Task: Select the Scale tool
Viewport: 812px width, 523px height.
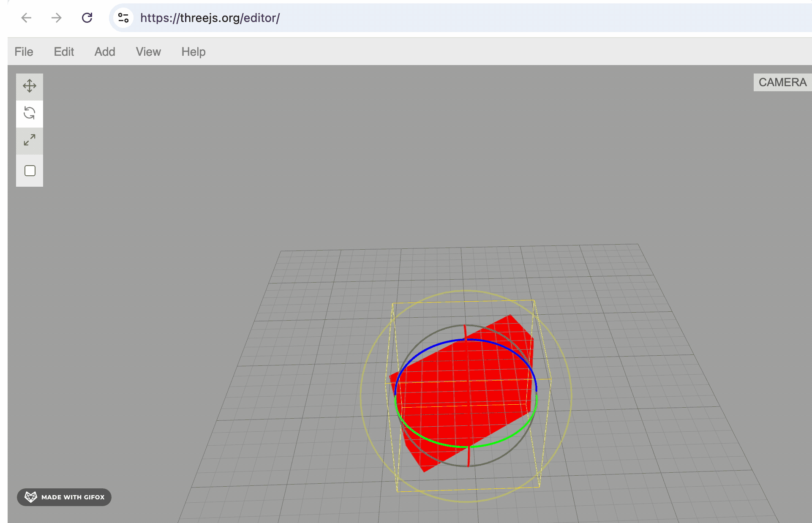Action: tap(30, 141)
